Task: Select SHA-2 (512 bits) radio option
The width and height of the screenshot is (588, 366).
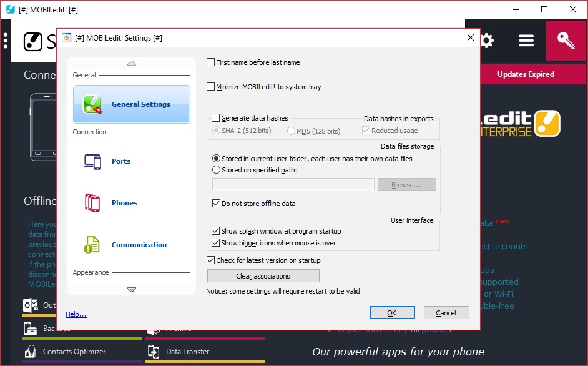Action: [x=216, y=131]
